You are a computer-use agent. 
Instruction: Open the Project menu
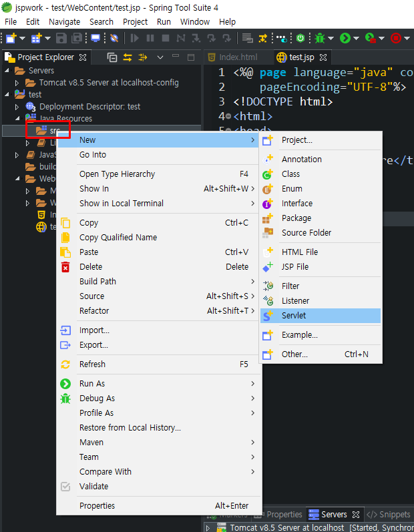[135, 22]
